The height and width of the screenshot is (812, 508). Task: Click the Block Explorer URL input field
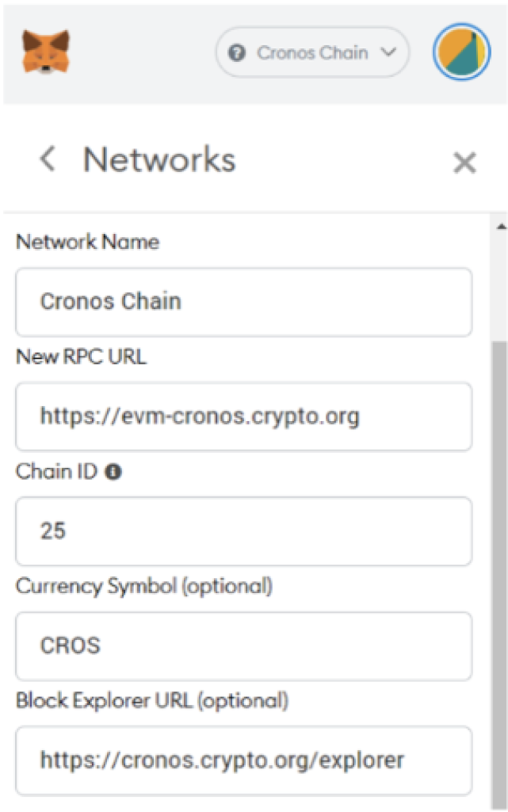243,760
